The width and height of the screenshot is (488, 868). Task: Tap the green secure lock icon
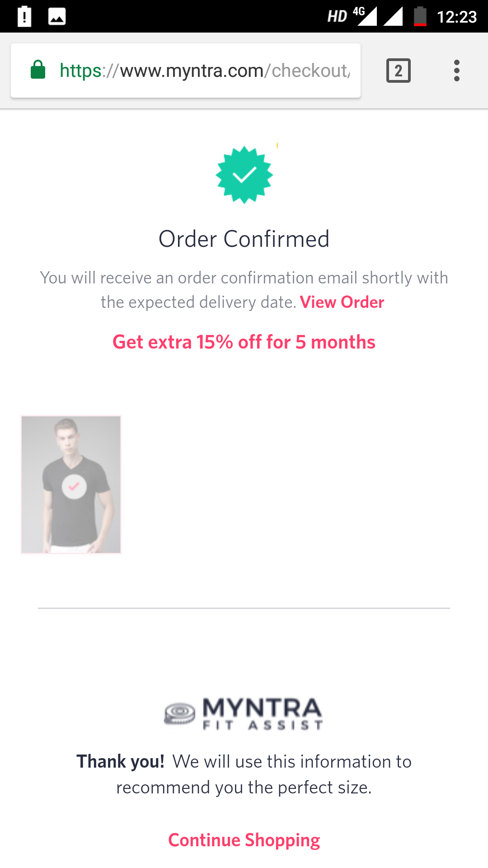38,70
